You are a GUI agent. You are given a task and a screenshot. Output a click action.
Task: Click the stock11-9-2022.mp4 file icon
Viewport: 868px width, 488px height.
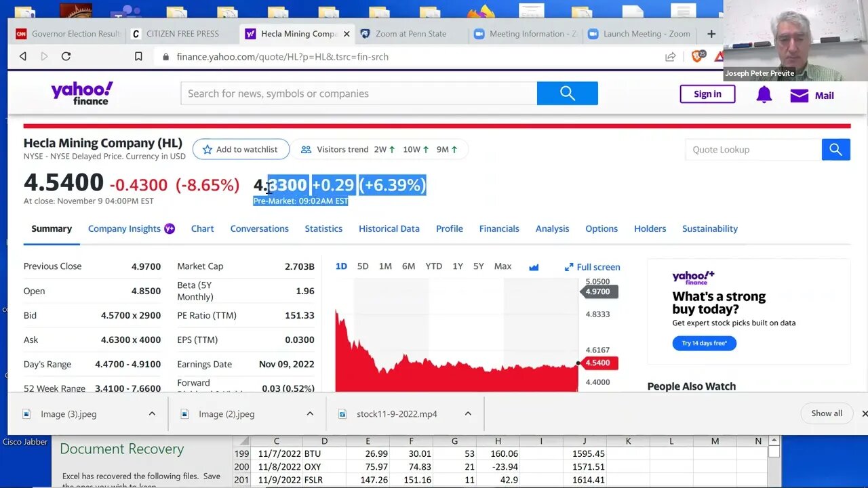[342, 413]
